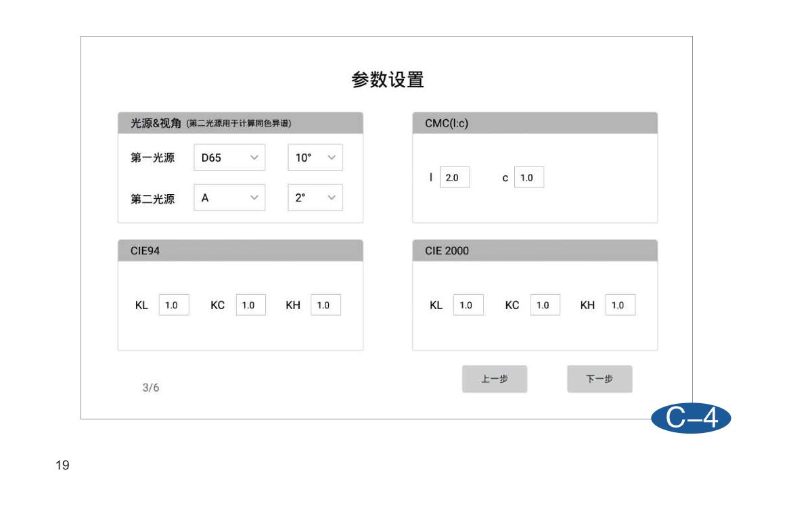Click the 光源&视角 panel header

point(240,123)
